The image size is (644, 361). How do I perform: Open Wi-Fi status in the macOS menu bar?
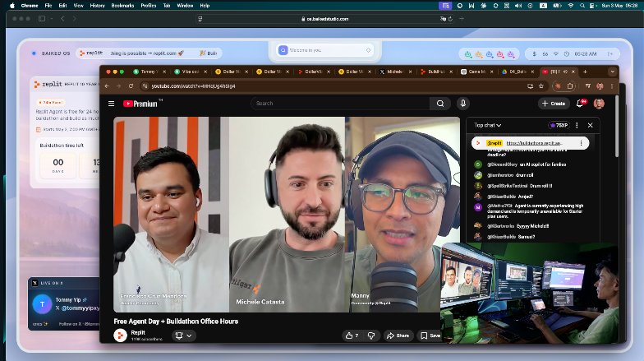click(570, 6)
